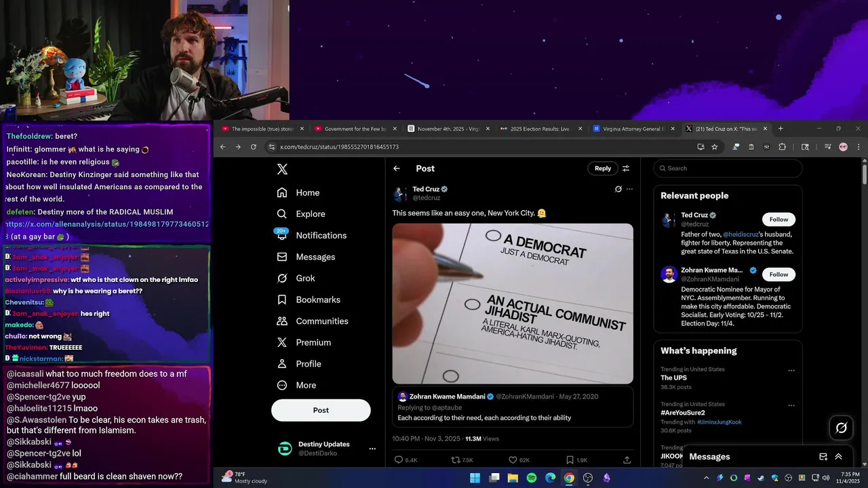This screenshot has width=868, height=488.
Task: Open Chrome media control icon
Action: click(x=828, y=146)
